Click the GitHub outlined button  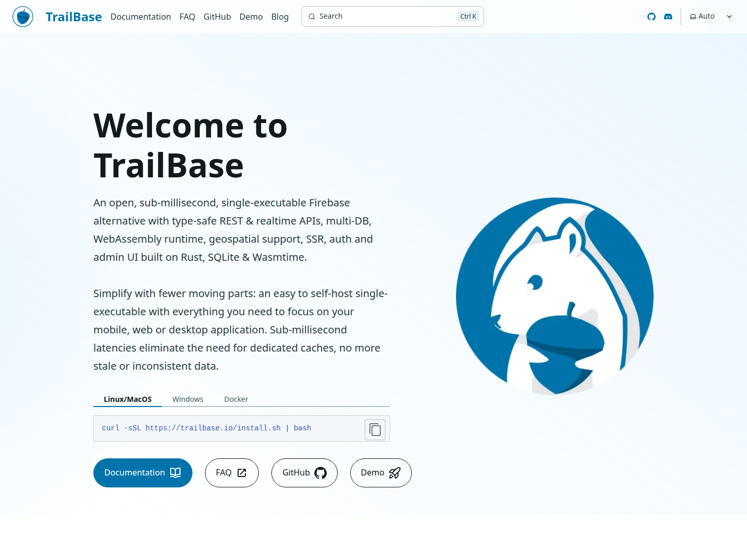tap(305, 473)
